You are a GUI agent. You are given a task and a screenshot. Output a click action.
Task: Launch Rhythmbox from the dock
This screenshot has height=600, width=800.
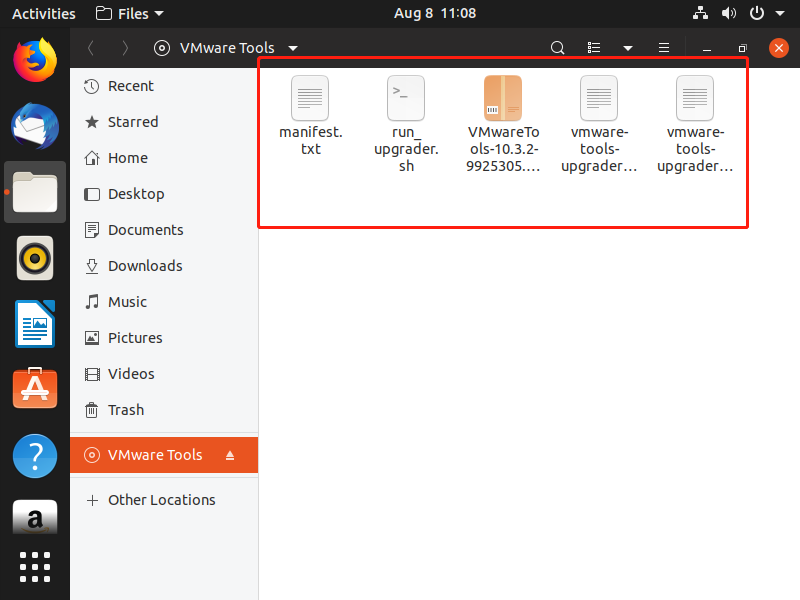35,258
